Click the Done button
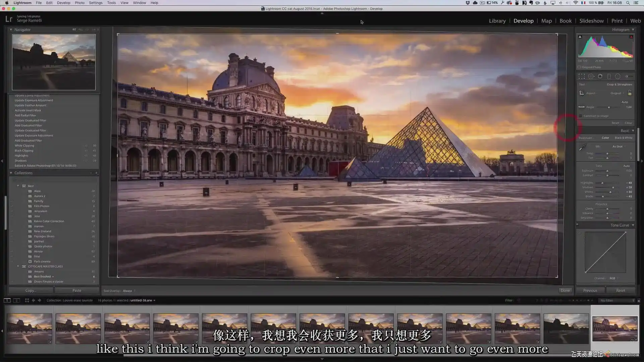644x362 pixels. pyautogui.click(x=565, y=291)
